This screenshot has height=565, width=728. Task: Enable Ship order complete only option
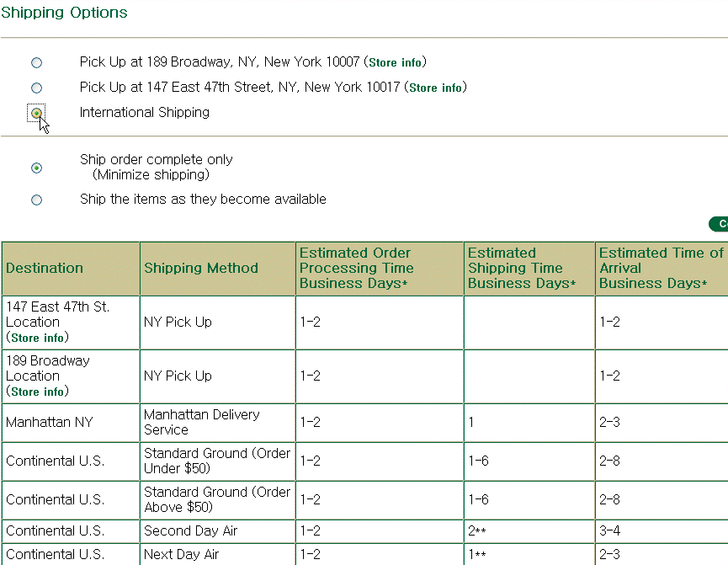pos(36,168)
